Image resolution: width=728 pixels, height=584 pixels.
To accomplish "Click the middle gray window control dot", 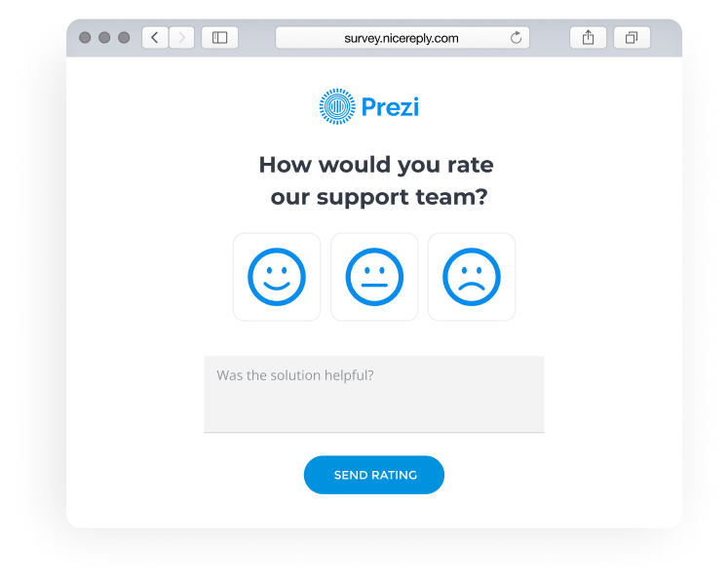I will tap(104, 38).
